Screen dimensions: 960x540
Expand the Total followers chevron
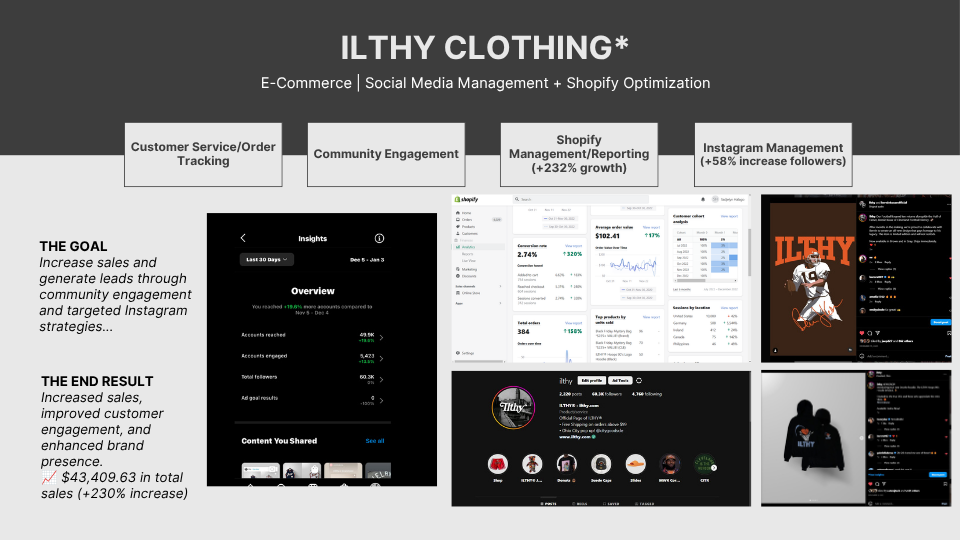381,380
